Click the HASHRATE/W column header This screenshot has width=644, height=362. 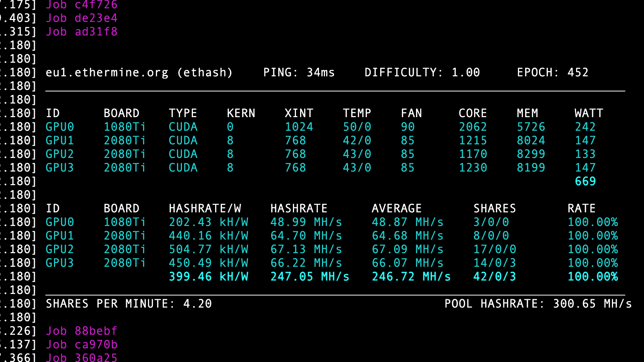pyautogui.click(x=205, y=209)
